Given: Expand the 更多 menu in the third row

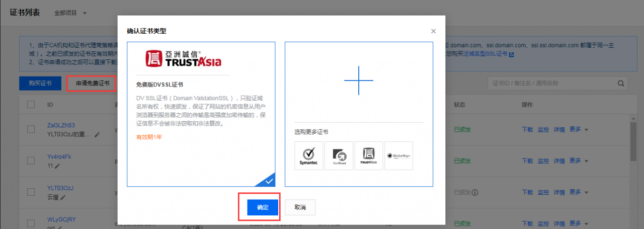Looking at the screenshot, I should (x=579, y=192).
